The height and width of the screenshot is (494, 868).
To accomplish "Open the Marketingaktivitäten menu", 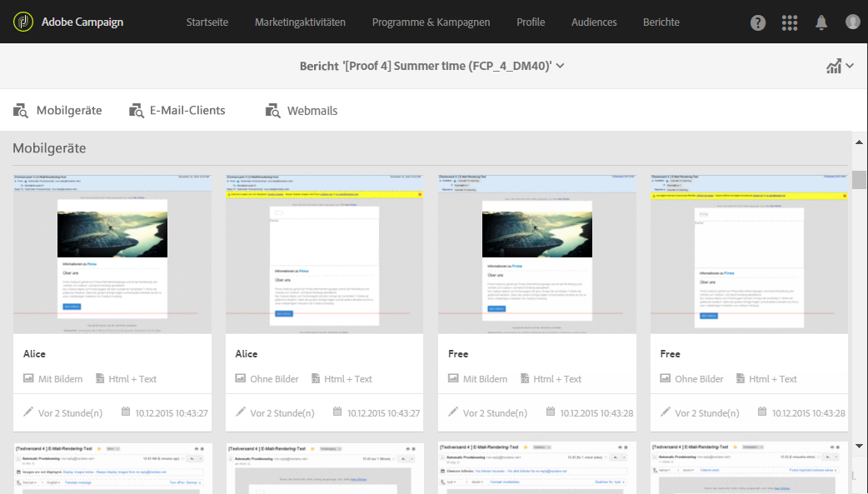I will click(x=300, y=22).
